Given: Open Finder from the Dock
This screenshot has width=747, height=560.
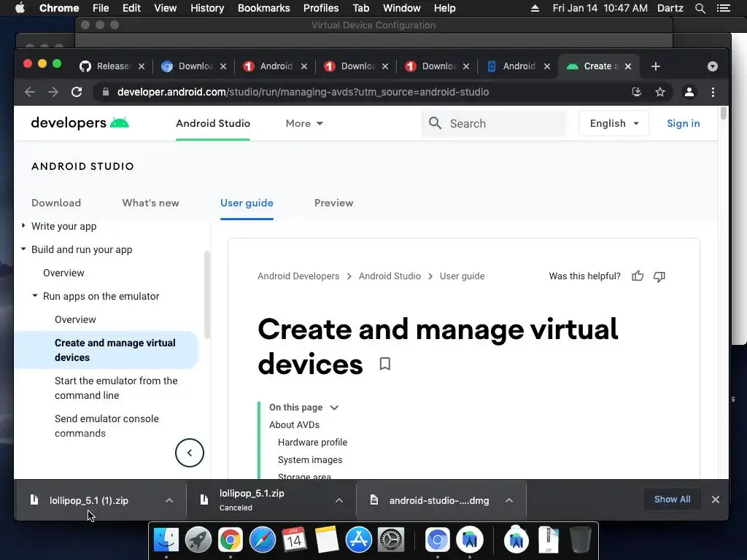Looking at the screenshot, I should [166, 540].
